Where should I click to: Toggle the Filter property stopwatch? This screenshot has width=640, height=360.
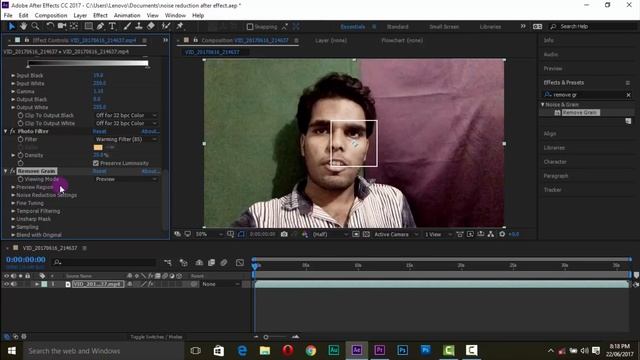20,139
